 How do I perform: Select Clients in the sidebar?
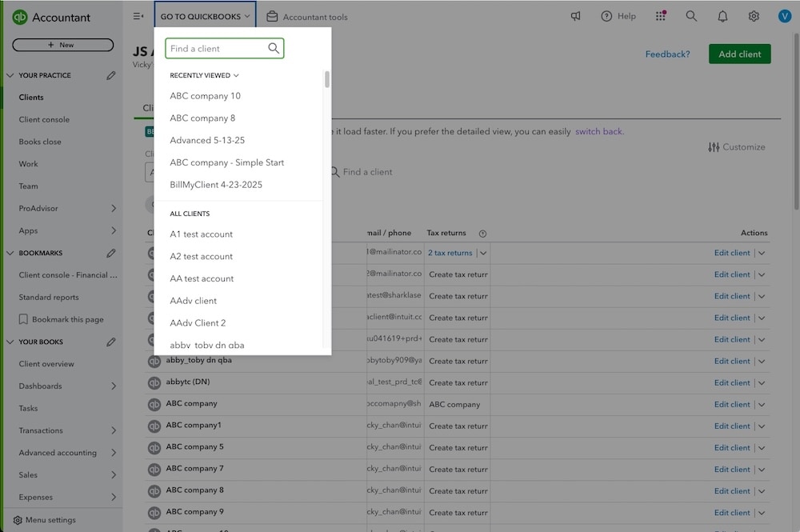click(29, 97)
